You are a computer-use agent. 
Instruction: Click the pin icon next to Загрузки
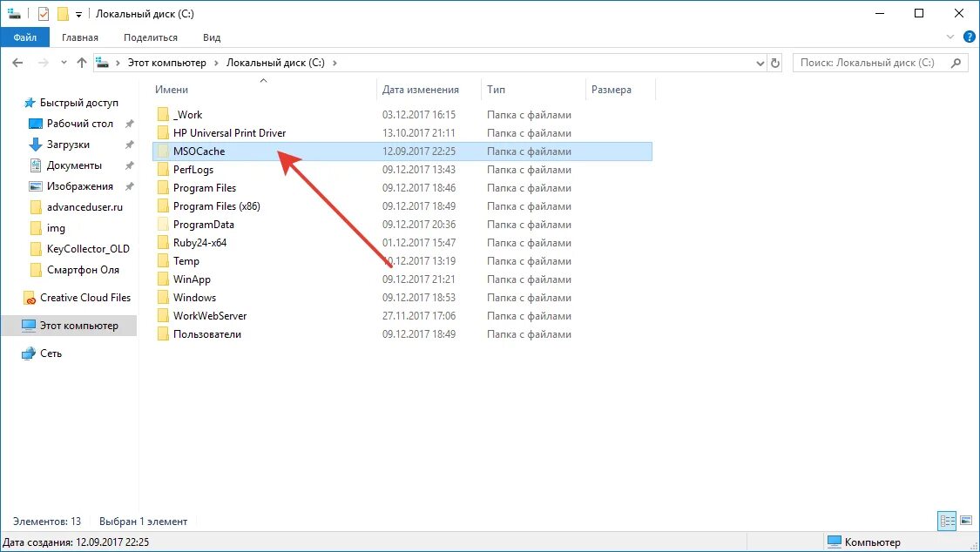[130, 145]
